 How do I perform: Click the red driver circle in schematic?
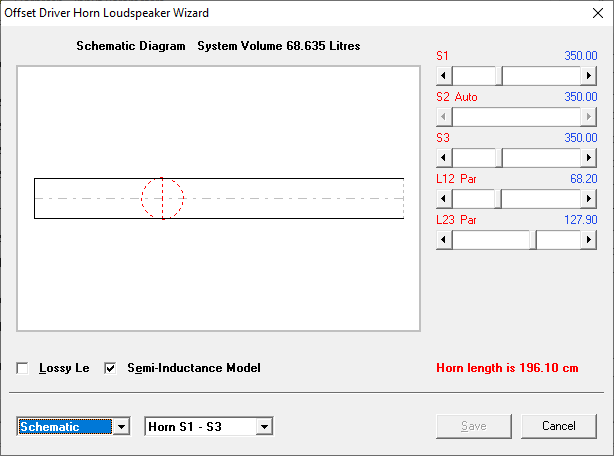(x=163, y=198)
